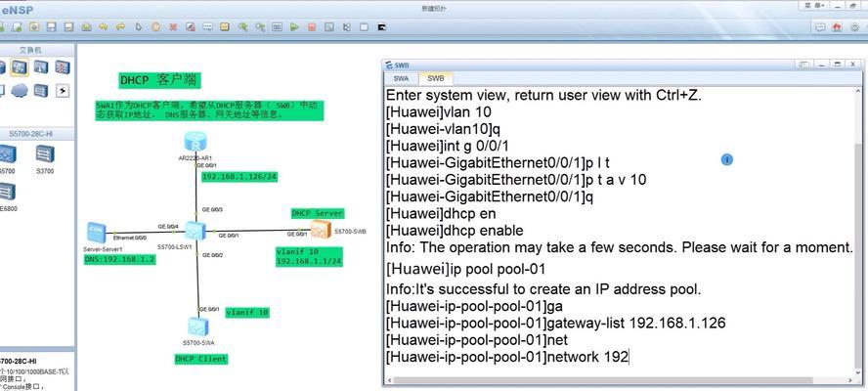Screen dimensions: 868x391
Task: Click the blue info circle in terminal
Action: [x=727, y=159]
